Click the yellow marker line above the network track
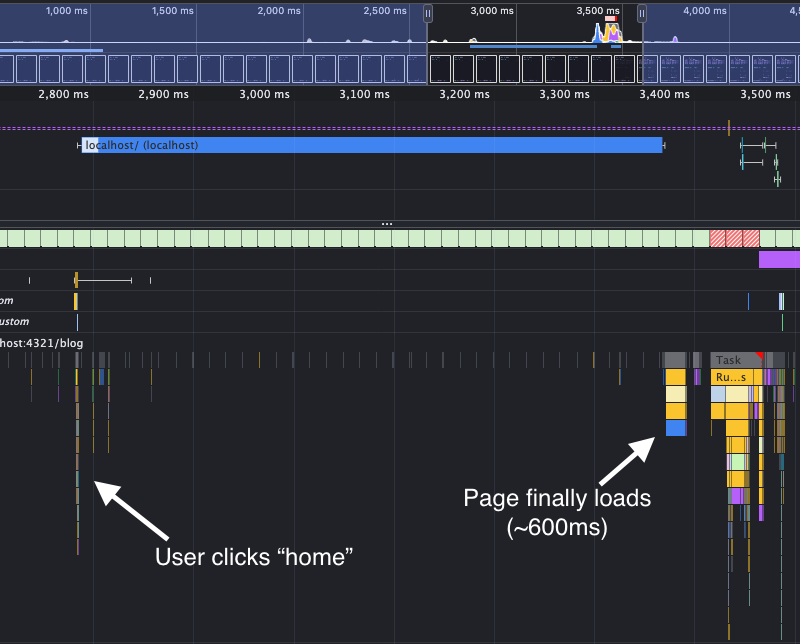 [728, 127]
